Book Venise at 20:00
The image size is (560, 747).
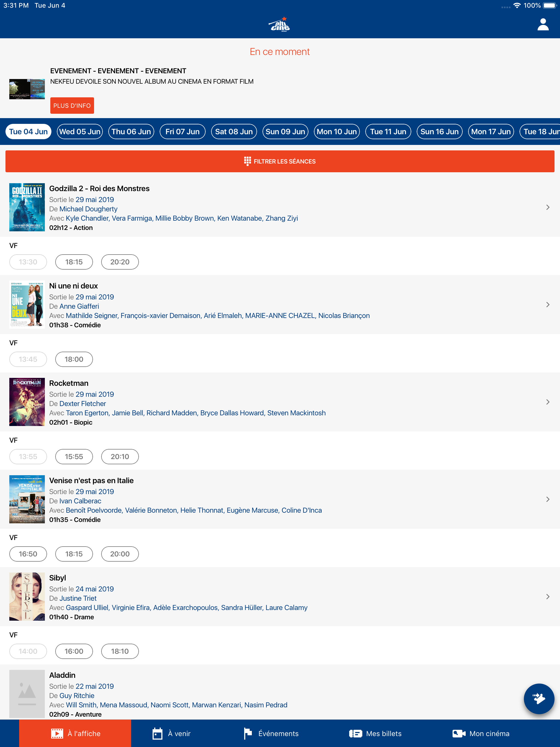coord(120,553)
